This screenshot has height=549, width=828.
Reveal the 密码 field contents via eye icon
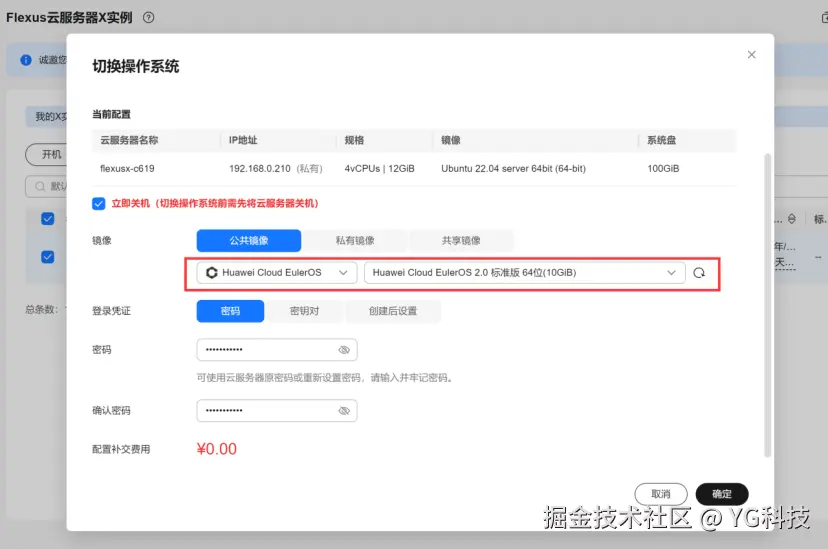pos(344,350)
